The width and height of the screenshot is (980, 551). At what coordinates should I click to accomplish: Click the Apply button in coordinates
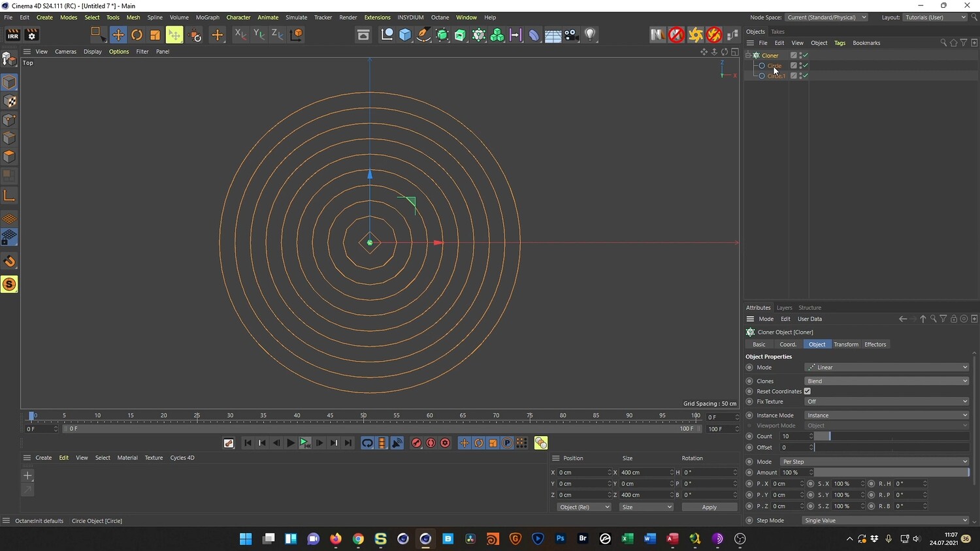click(x=709, y=507)
